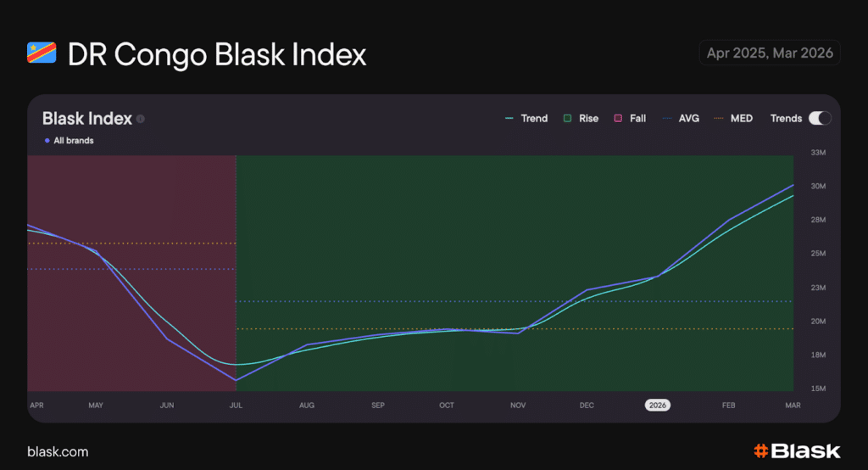The height and width of the screenshot is (470, 868).
Task: Click the All brands purple dot marker
Action: (x=47, y=141)
